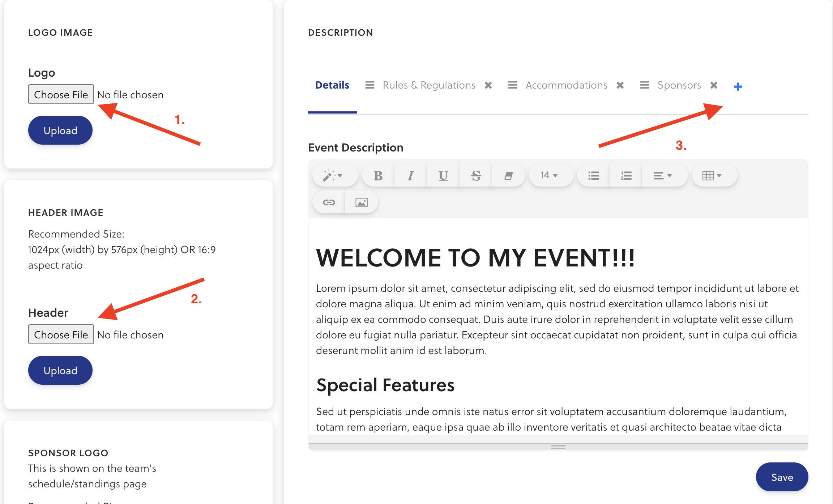Apply italic styling to event text

click(x=410, y=175)
